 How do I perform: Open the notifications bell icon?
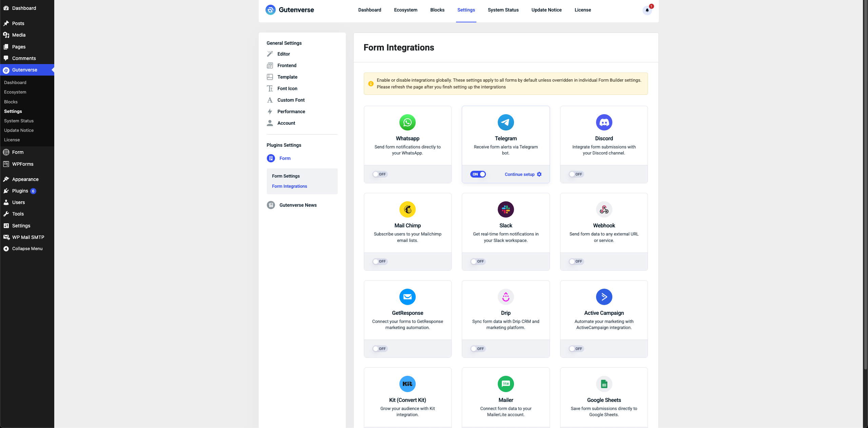pos(647,10)
